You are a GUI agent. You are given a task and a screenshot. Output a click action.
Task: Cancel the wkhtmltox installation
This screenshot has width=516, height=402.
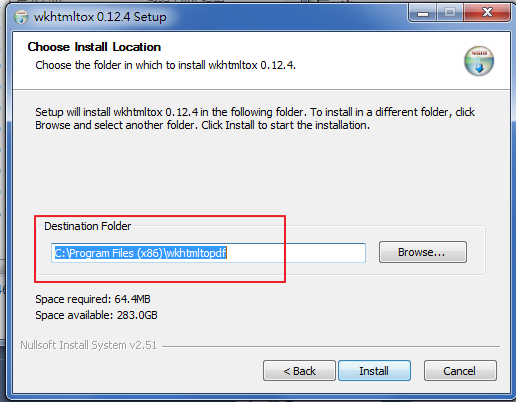460,371
